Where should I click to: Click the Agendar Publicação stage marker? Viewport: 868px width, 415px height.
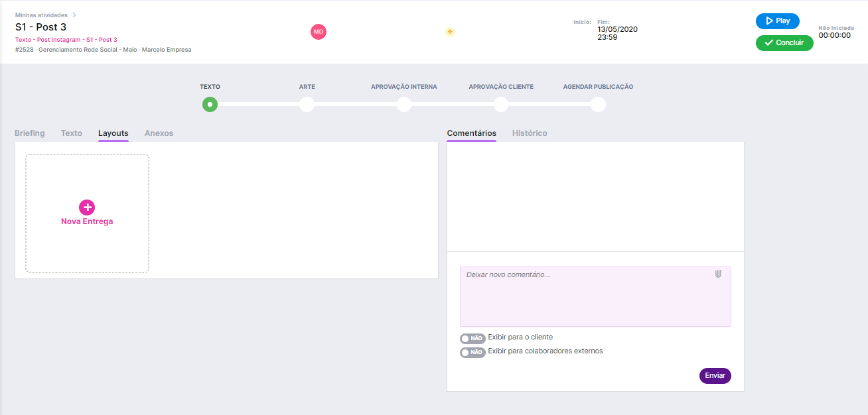tap(598, 104)
